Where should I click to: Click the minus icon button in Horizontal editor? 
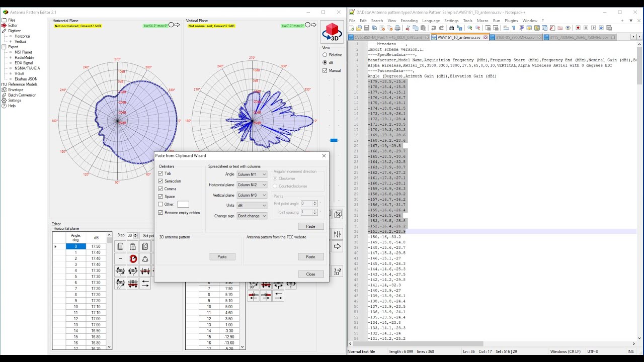120,258
